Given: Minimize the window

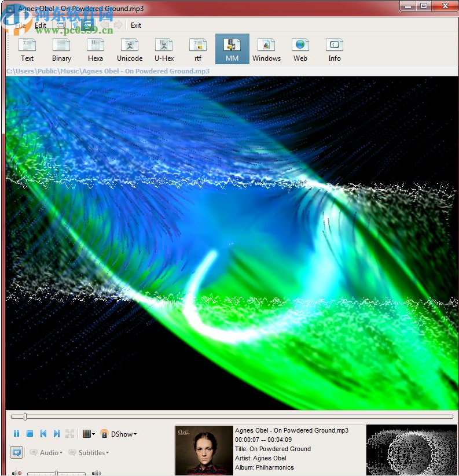Looking at the screenshot, I should [408, 6].
